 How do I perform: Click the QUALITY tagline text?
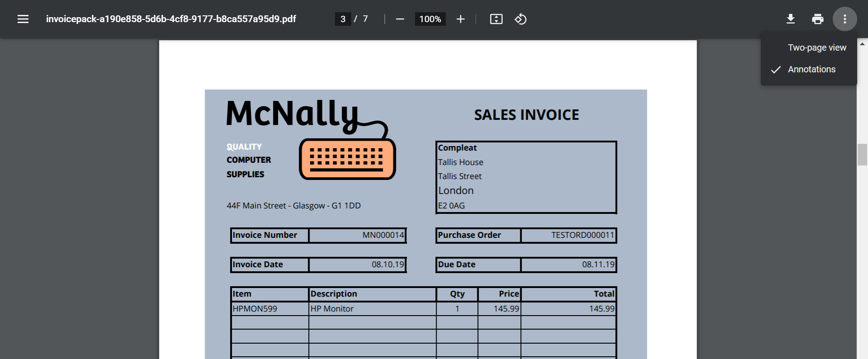(244, 147)
